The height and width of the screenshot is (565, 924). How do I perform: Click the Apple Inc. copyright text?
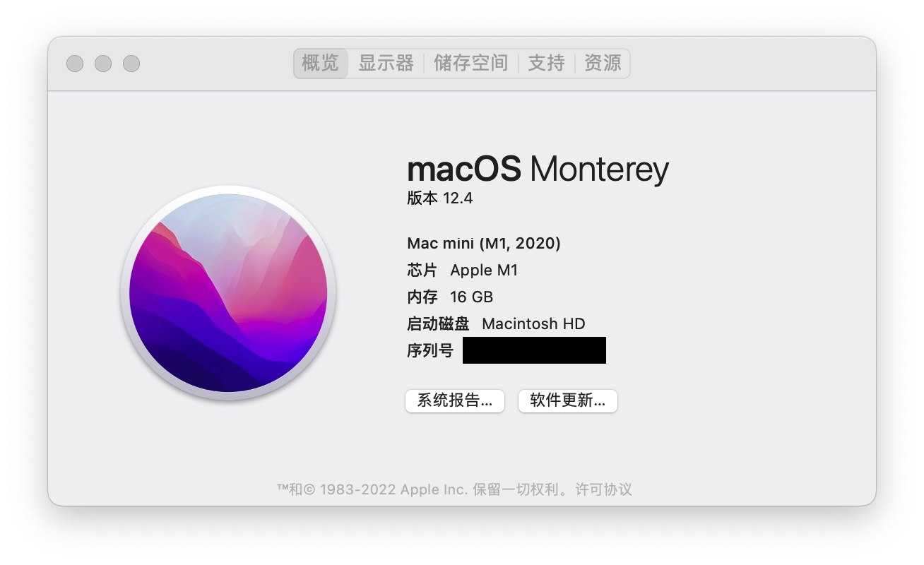(x=433, y=489)
